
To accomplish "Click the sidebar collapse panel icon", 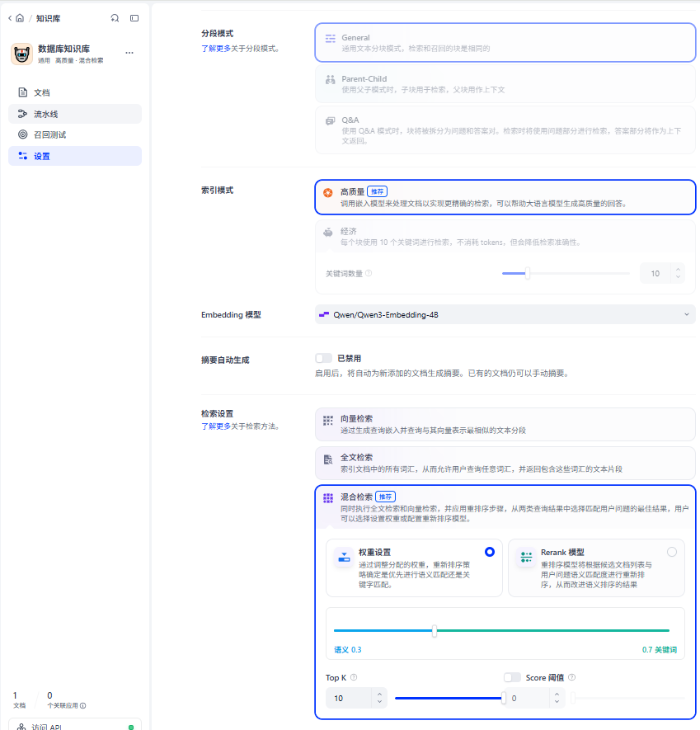I will point(134,18).
